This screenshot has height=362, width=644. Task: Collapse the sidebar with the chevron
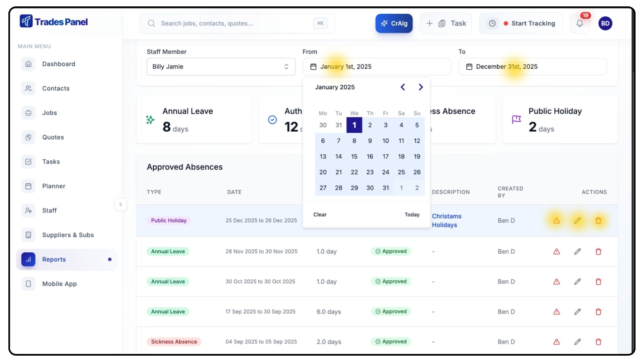pyautogui.click(x=121, y=204)
